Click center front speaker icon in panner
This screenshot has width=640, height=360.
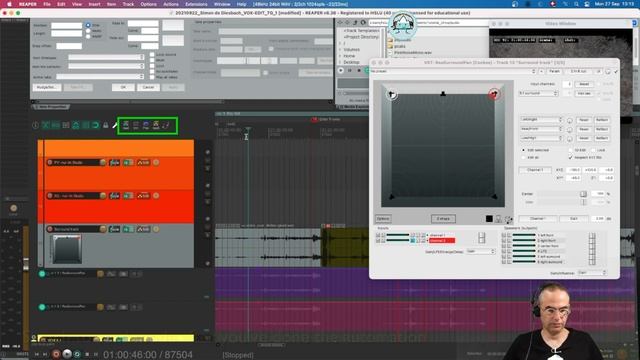pyautogui.click(x=443, y=94)
